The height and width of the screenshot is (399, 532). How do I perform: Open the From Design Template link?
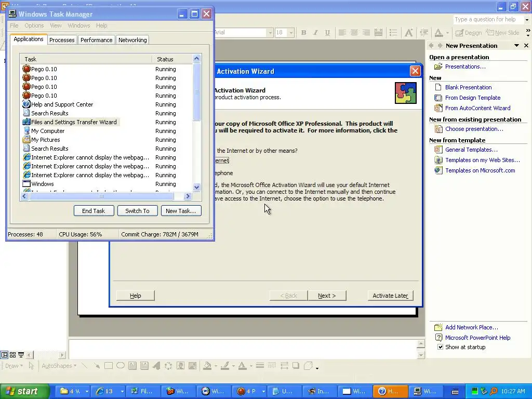[473, 98]
